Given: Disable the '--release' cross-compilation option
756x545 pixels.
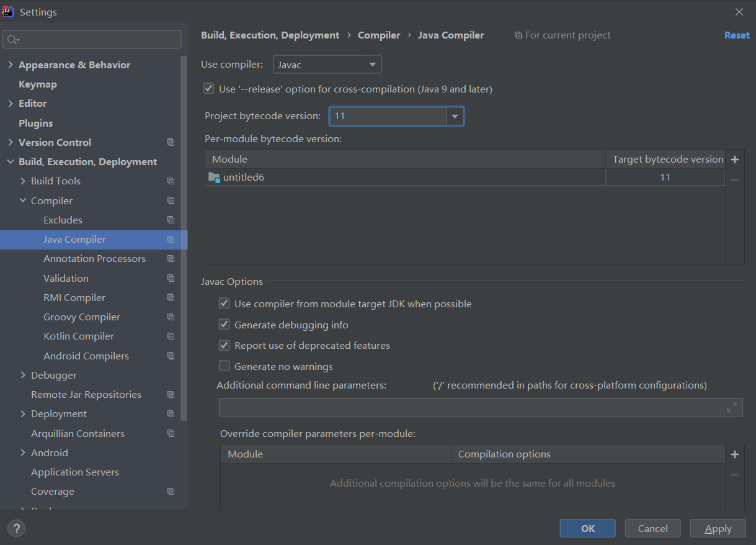Looking at the screenshot, I should coord(209,89).
